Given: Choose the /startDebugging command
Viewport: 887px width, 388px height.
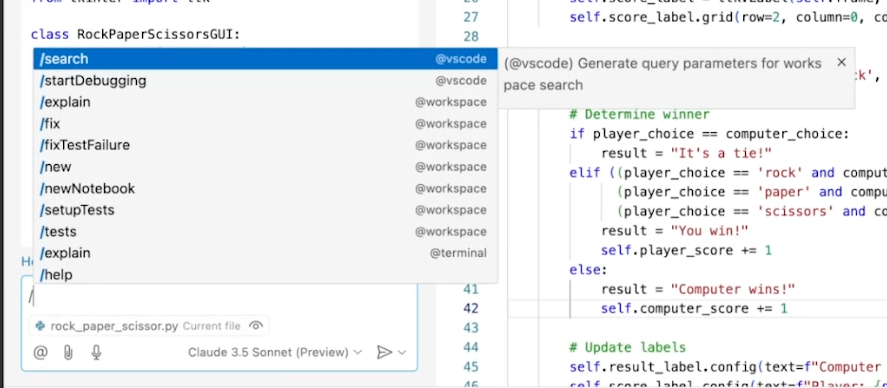Looking at the screenshot, I should pos(265,81).
